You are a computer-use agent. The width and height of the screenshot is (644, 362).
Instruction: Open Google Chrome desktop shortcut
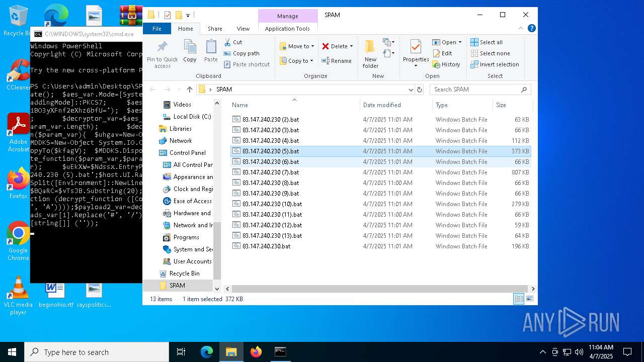(x=18, y=241)
